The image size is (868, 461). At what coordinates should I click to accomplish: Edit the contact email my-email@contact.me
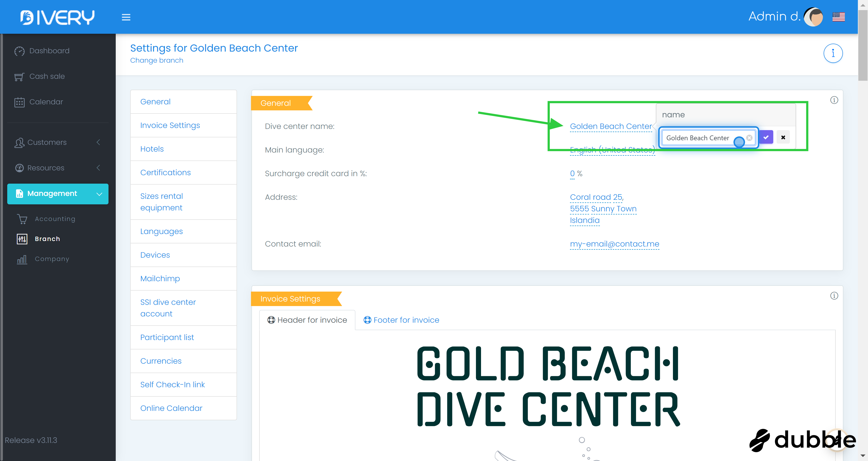point(614,244)
